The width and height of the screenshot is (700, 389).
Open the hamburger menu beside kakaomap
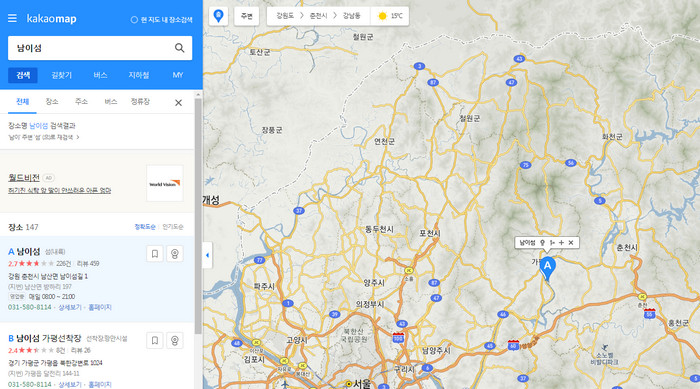pyautogui.click(x=12, y=18)
